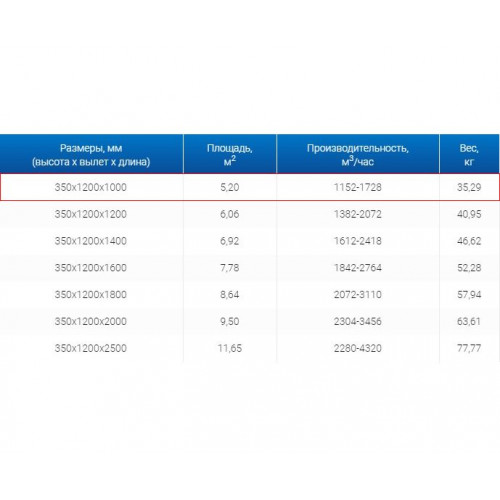The height and width of the screenshot is (500, 500).
Task: Click performance value 1842-2764
Action: 358,268
